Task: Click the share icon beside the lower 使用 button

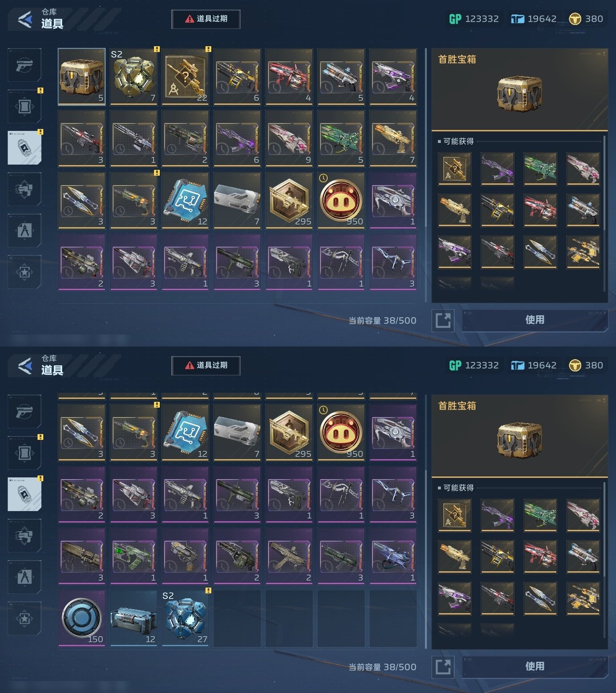Action: coord(443,667)
